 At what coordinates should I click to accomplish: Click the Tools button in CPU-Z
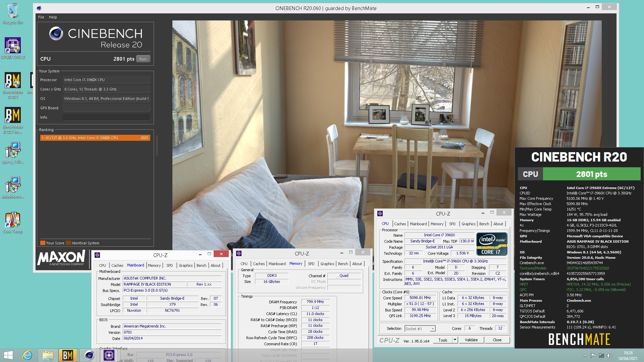click(x=443, y=340)
